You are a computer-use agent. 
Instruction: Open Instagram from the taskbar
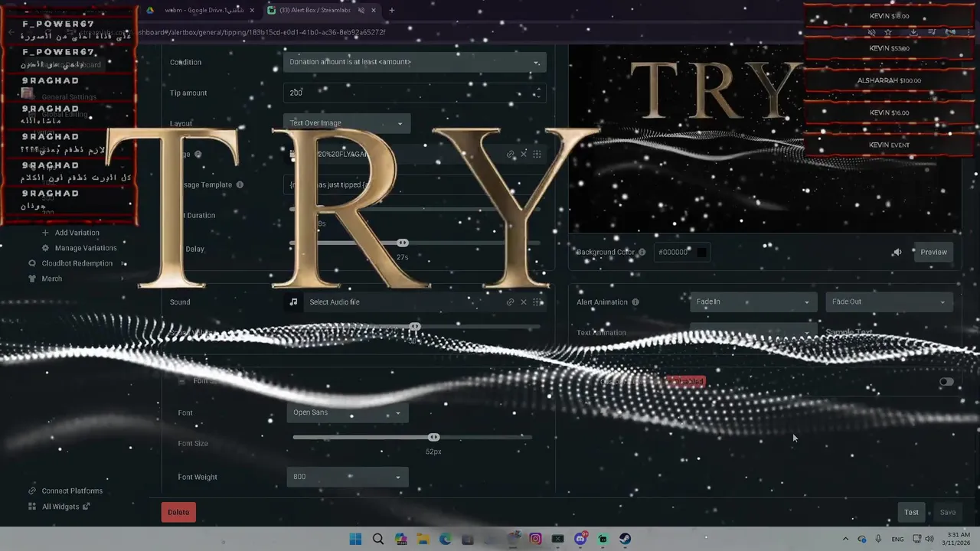(x=535, y=540)
